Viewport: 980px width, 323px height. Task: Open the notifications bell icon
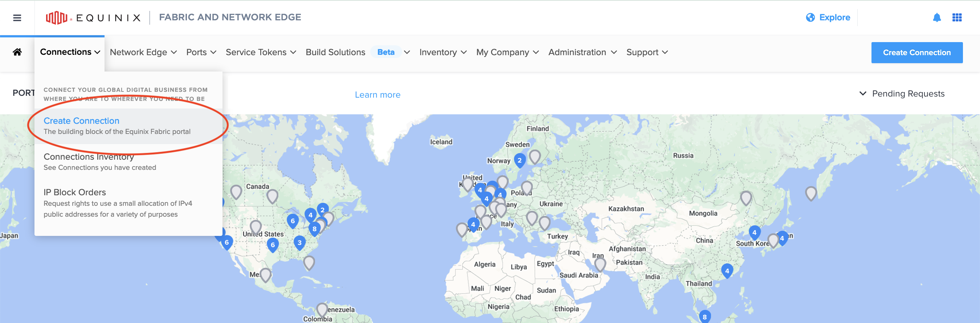[x=937, y=17]
